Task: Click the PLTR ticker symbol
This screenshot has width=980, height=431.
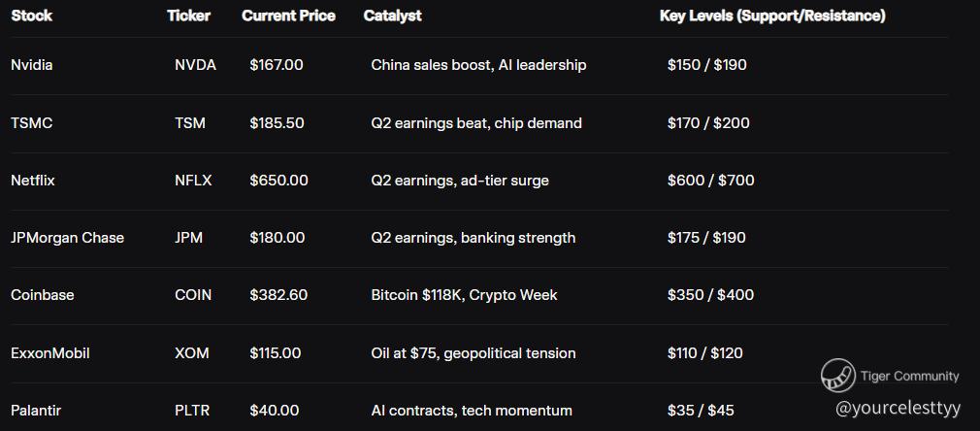Action: tap(193, 411)
